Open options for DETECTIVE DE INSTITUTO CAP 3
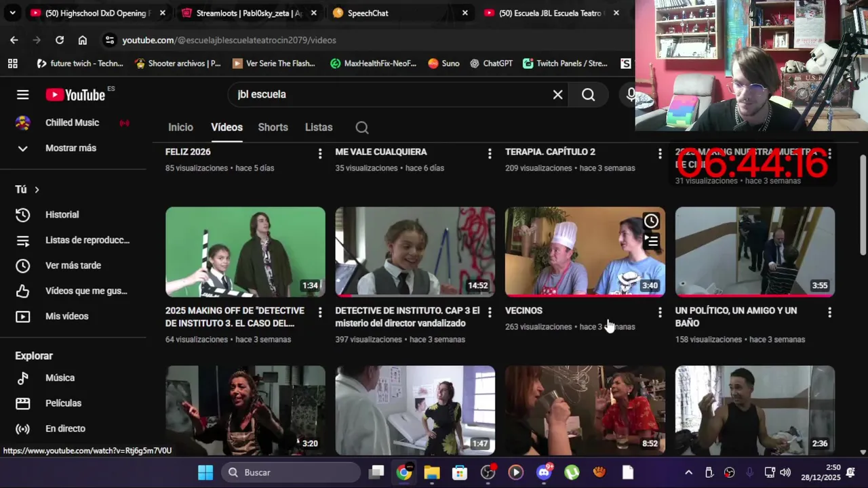 (x=490, y=312)
